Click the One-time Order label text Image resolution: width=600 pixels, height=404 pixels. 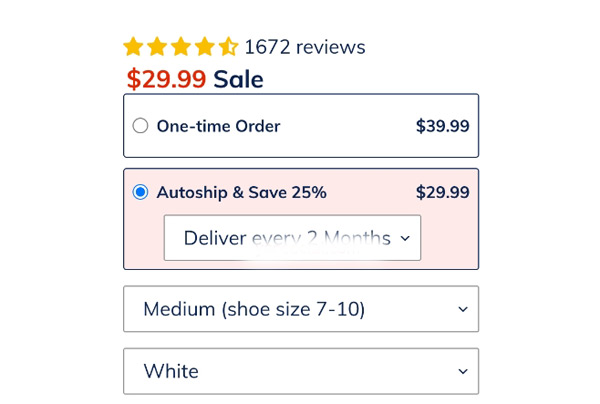[218, 126]
